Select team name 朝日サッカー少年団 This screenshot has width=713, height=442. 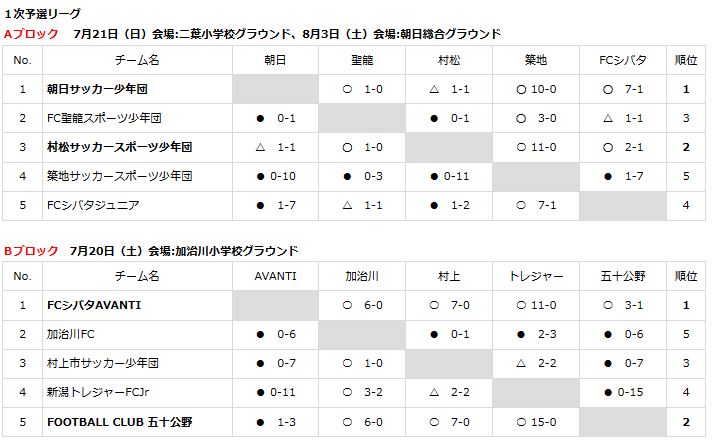pyautogui.click(x=97, y=89)
